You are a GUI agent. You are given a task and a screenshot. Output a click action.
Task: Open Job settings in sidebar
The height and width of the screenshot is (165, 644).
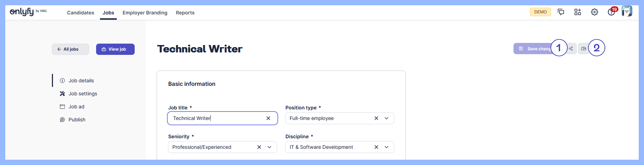(83, 94)
